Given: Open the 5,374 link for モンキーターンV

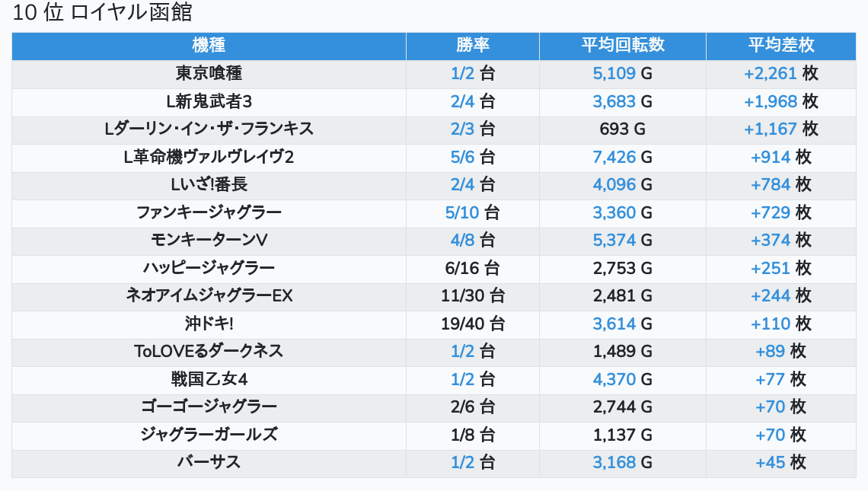Looking at the screenshot, I should click(x=614, y=241).
